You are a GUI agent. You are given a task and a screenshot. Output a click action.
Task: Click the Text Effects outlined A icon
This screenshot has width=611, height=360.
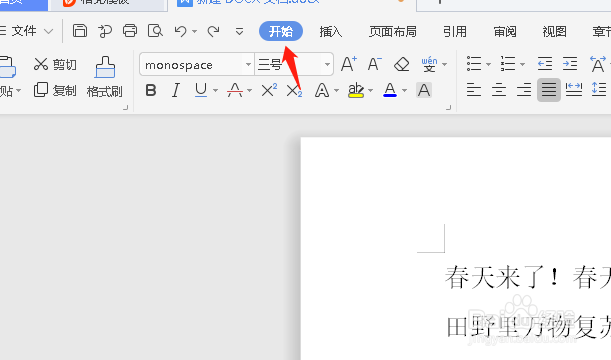click(321, 90)
